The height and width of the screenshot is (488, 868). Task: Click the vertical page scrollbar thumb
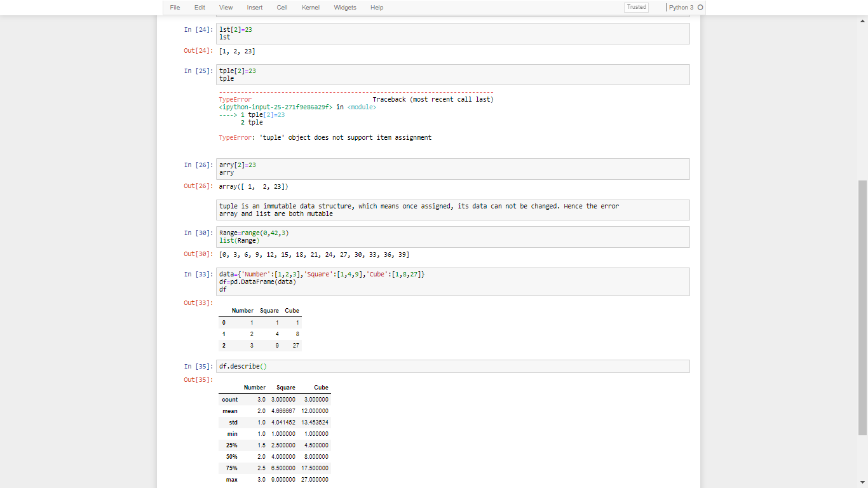[x=862, y=308]
